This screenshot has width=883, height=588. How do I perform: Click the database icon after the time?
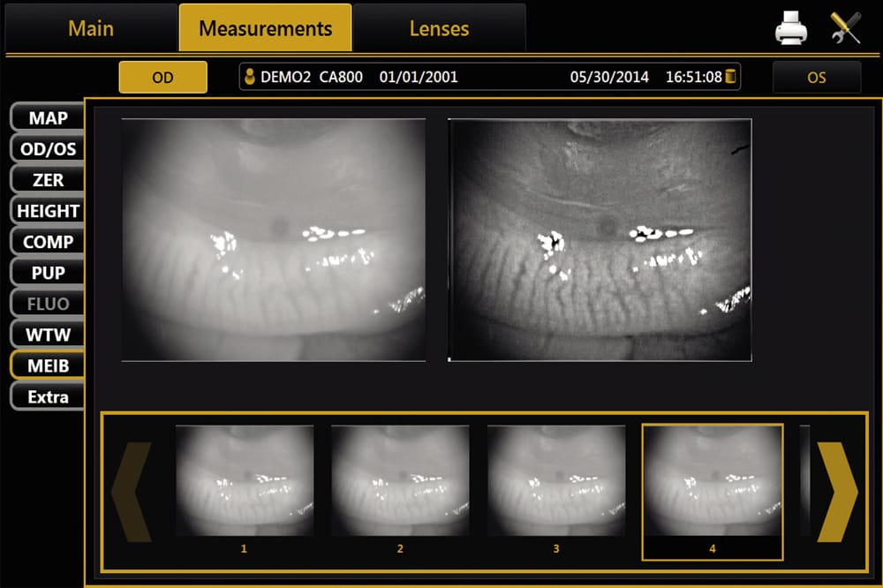coord(730,76)
